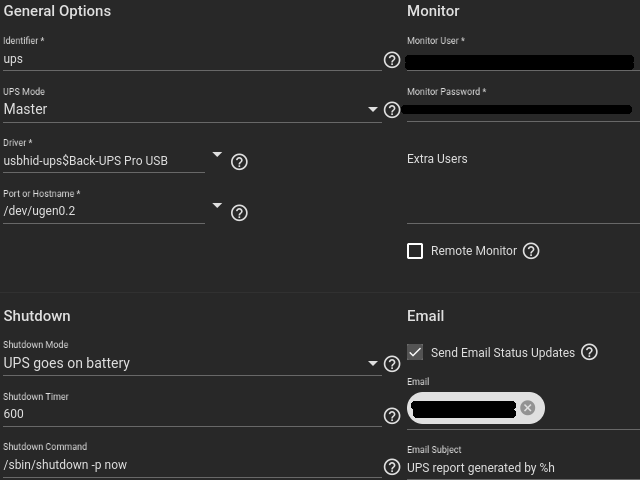
Task: Focus the Identifier field containing ups
Action: pyautogui.click(x=192, y=60)
